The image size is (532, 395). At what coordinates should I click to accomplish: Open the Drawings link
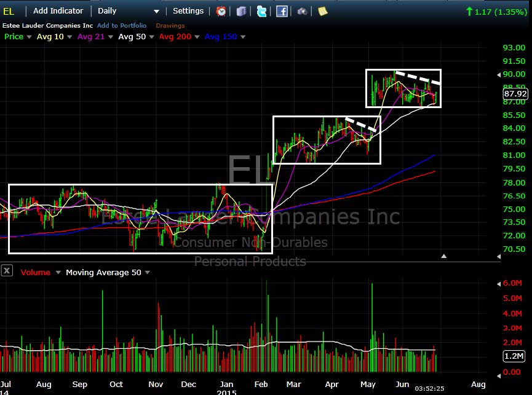[170, 25]
